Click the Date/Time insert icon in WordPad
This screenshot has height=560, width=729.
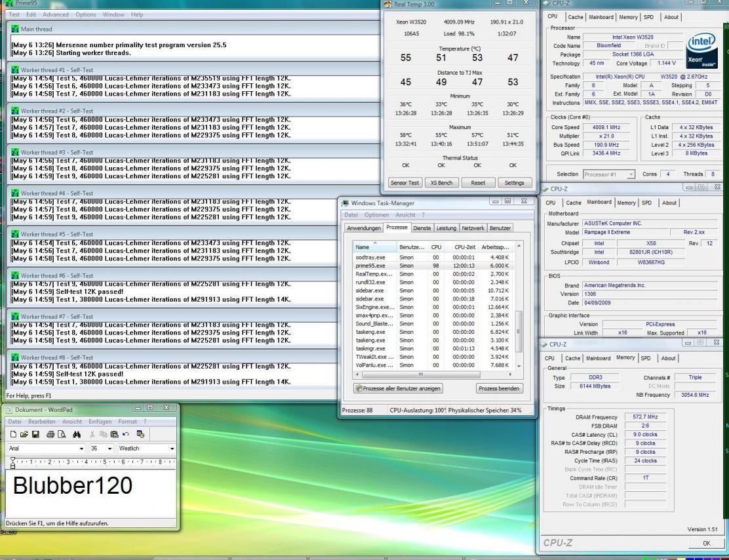(x=140, y=434)
